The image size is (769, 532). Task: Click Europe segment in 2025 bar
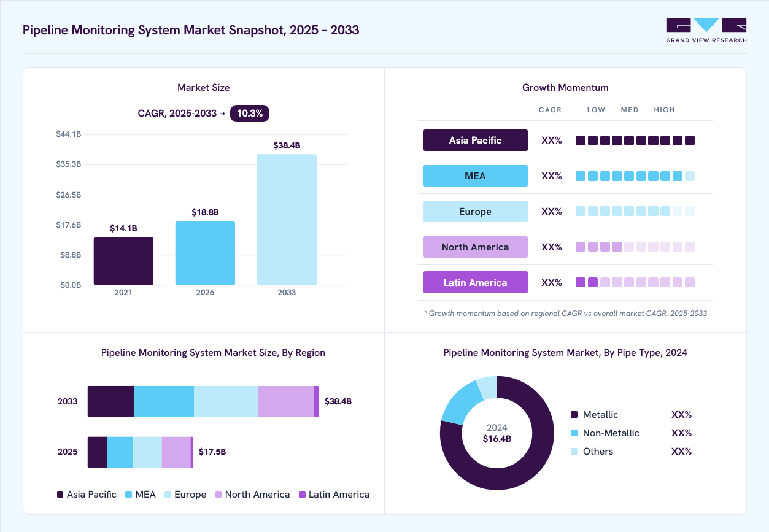click(x=147, y=452)
